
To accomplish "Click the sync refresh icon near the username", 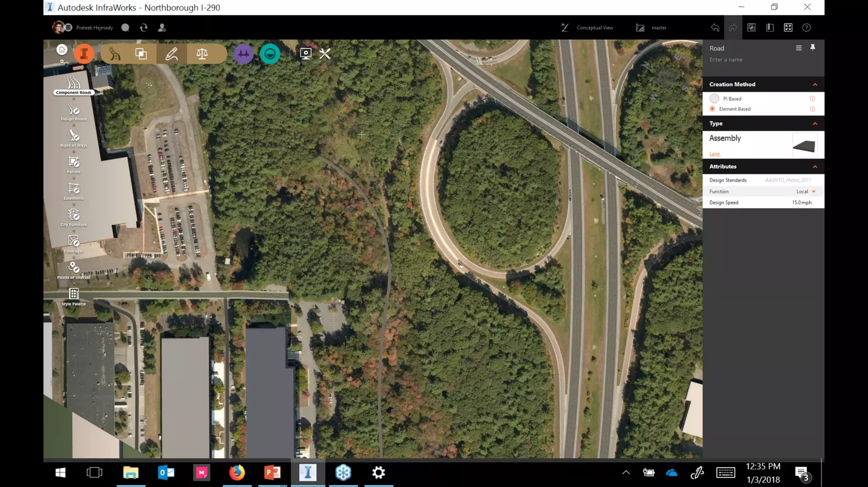I will [x=144, y=28].
